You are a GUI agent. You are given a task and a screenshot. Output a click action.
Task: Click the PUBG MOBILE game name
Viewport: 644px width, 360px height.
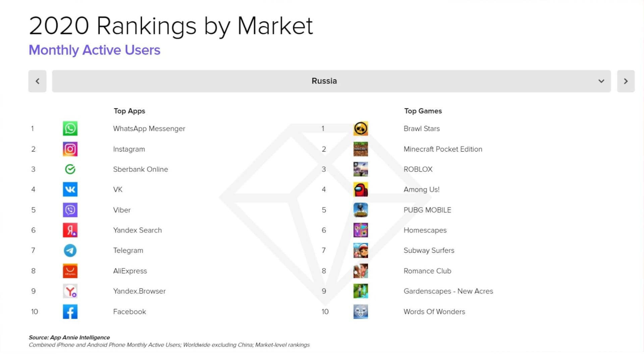[427, 210]
